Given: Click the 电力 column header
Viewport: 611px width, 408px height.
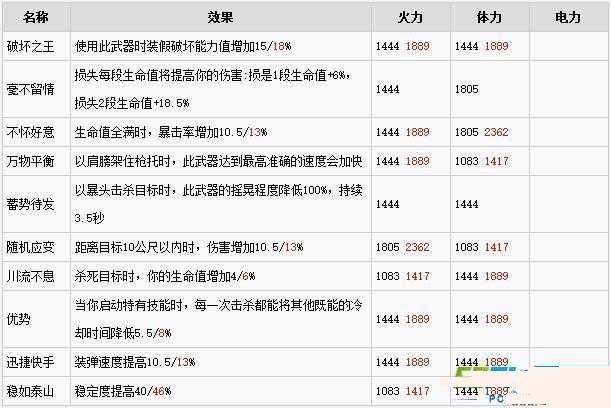Looking at the screenshot, I should (568, 18).
